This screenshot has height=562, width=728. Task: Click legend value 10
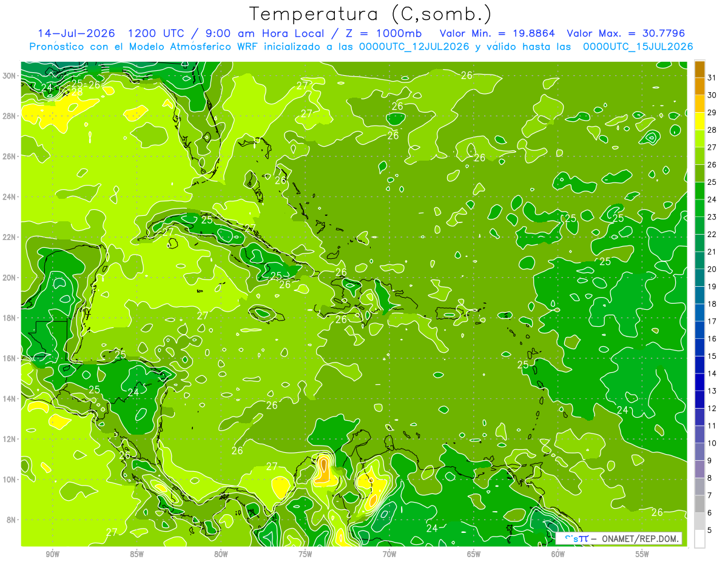[x=712, y=443]
